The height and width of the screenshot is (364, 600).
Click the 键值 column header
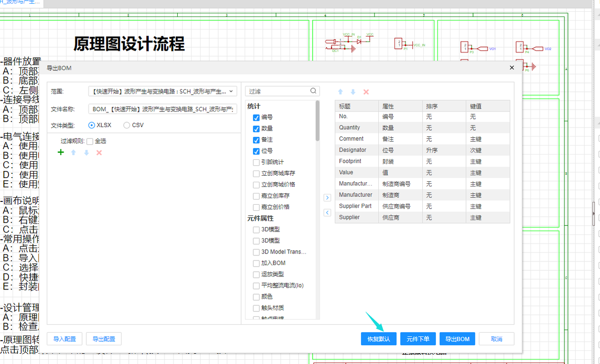point(488,106)
